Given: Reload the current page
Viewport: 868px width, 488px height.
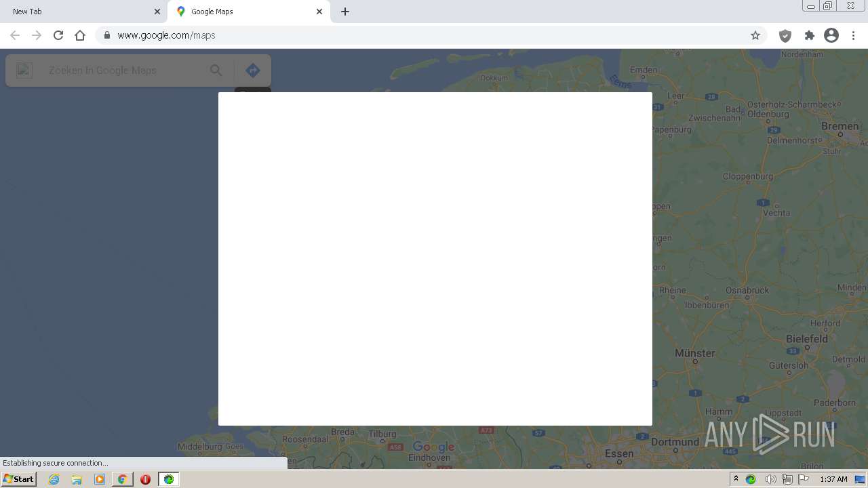Looking at the screenshot, I should [x=58, y=35].
